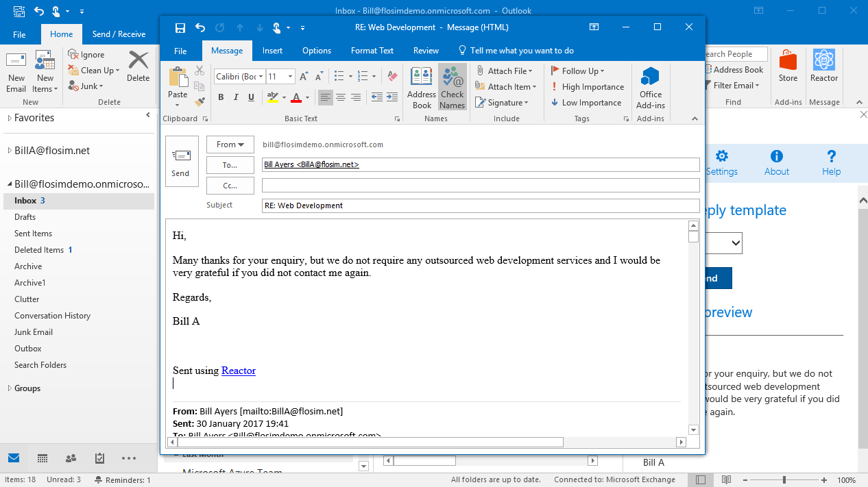868x487 pixels.
Task: Toggle Underline formatting
Action: click(251, 97)
